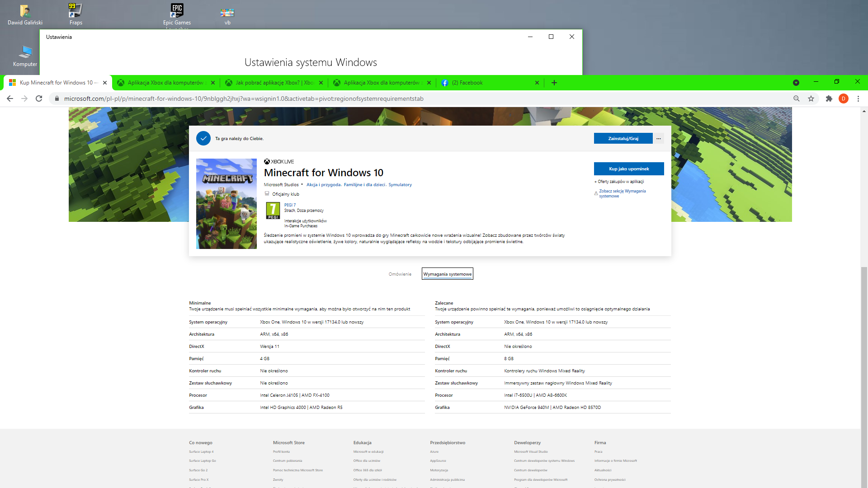
Task: Open Epic Games Launcher desktop icon
Action: 177,10
